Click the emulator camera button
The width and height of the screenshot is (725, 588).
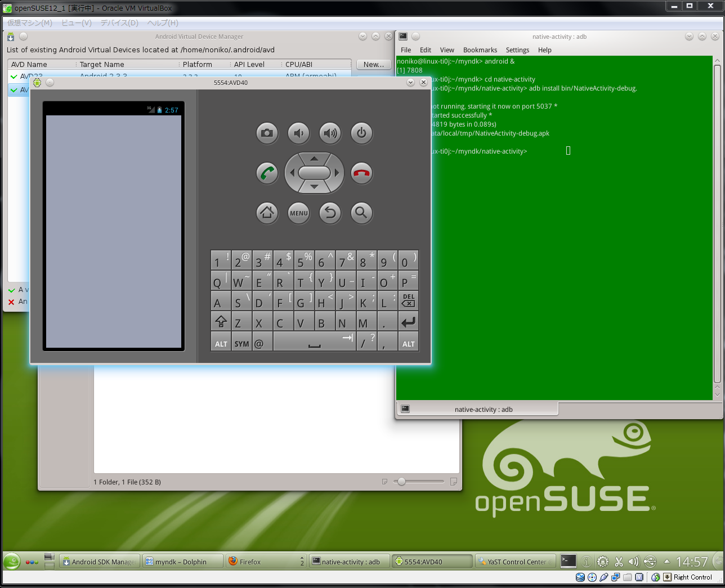267,133
